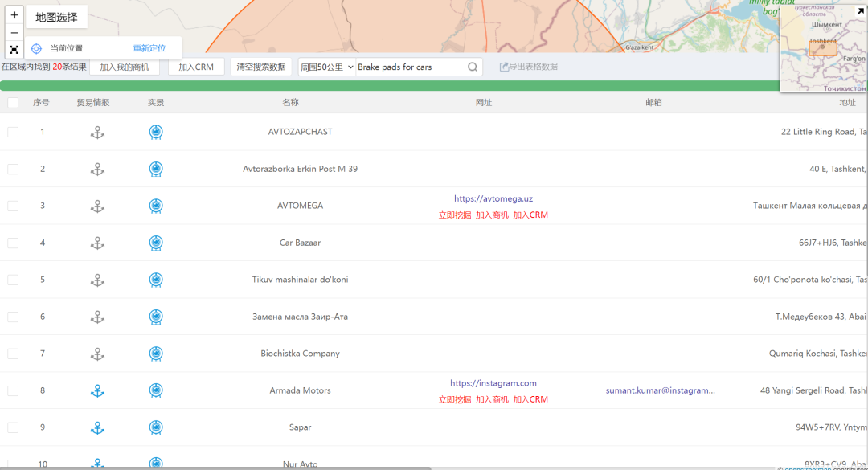
Task: Click 加入商机 under AVTOMEGA website
Action: point(492,215)
